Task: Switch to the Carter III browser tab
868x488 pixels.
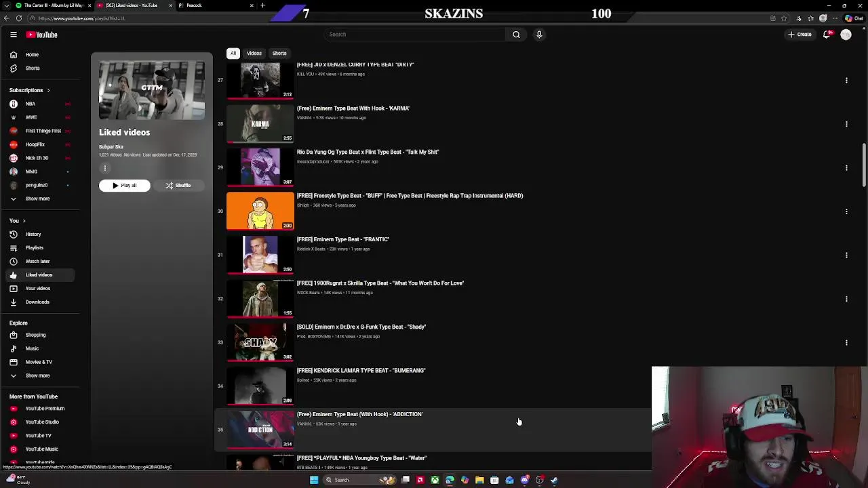Action: tap(49, 5)
